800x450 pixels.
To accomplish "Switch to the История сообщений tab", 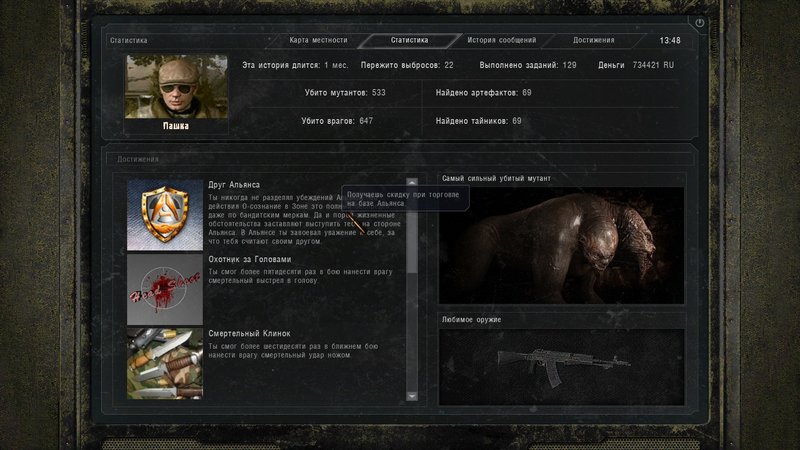I will point(501,41).
